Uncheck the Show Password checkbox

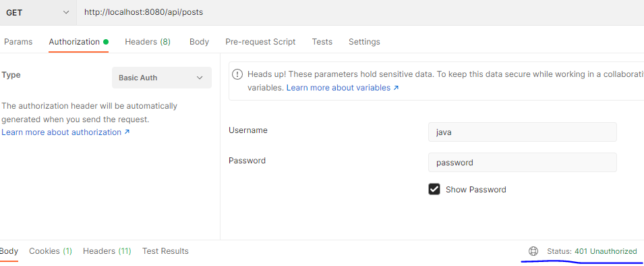(x=434, y=189)
